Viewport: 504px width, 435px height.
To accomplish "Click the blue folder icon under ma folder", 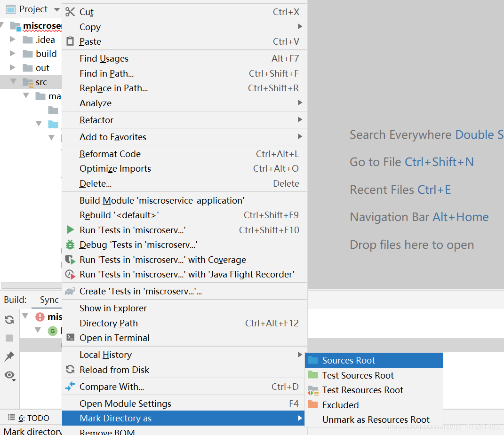I will point(53,124).
